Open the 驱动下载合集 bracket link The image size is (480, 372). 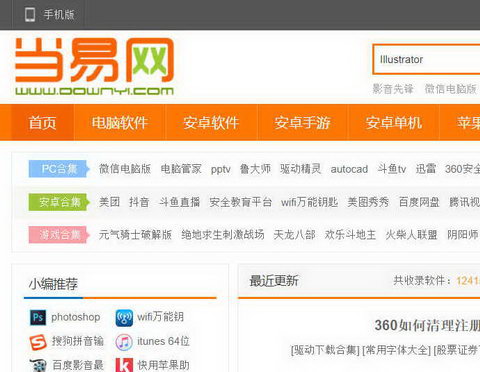[325, 350]
